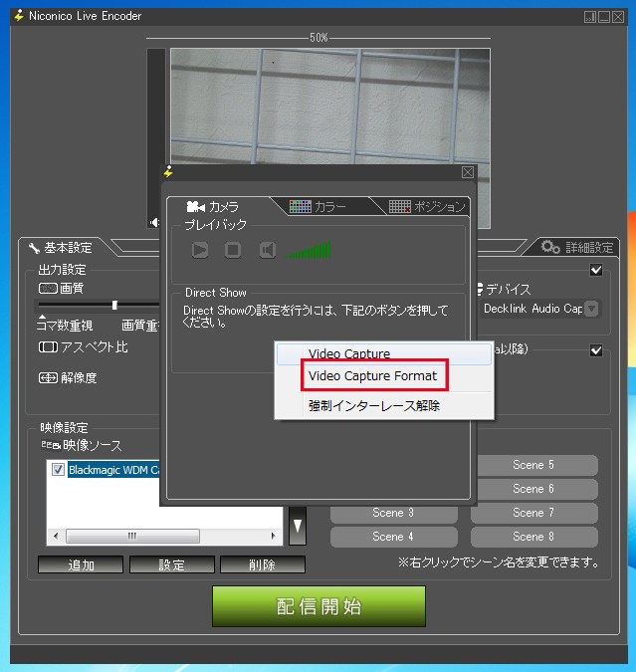636x672 pixels.
Task: Click the 基本設定 wrench icon
Action: pyautogui.click(x=34, y=248)
